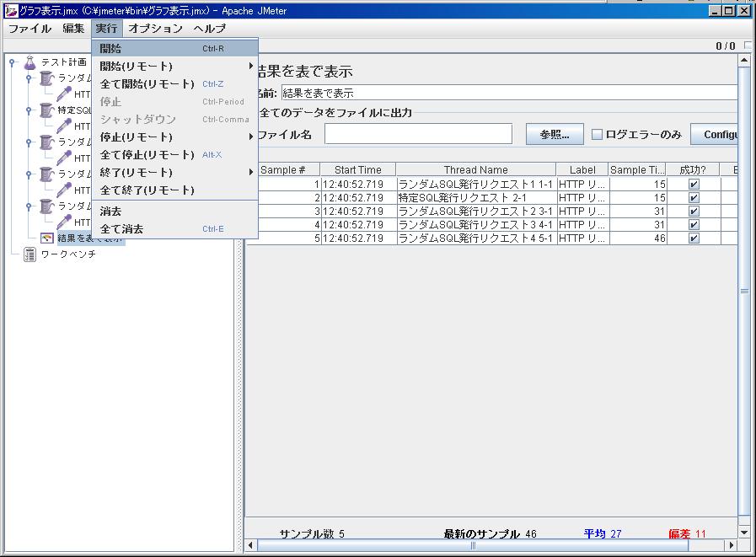Screen dimensions: 756x557
Task: Click the 特定SQL thread group spool icon
Action: 46,110
